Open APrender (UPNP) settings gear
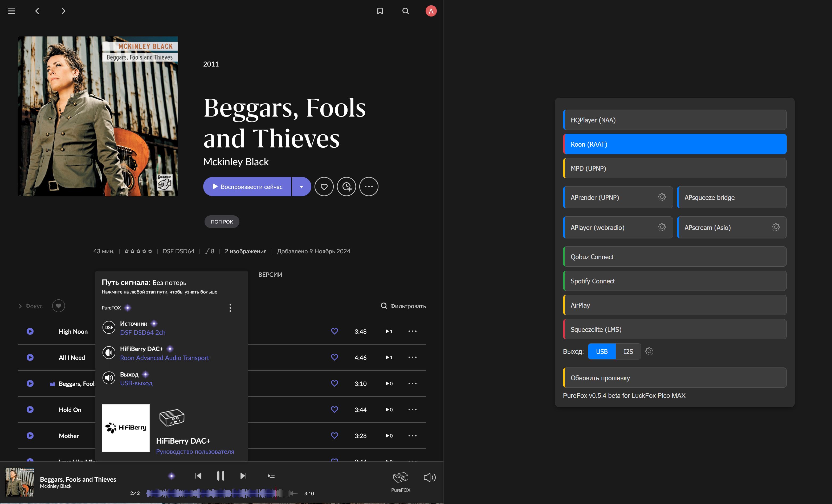 662,197
